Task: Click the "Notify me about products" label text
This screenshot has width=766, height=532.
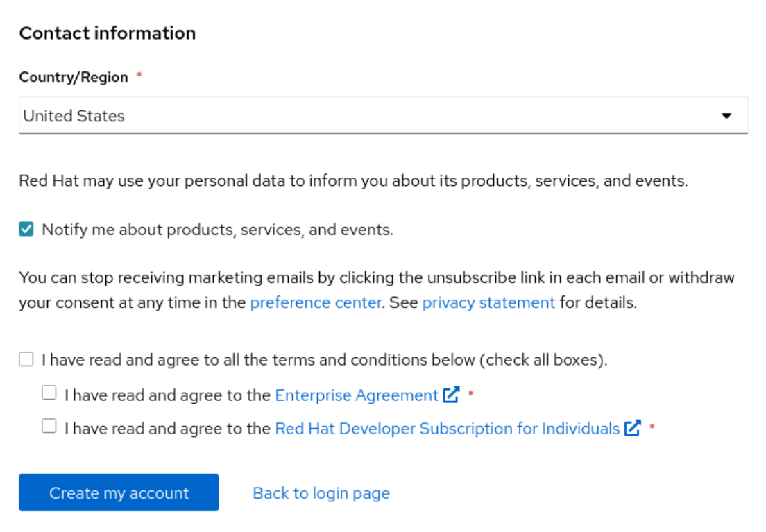Action: pos(217,230)
